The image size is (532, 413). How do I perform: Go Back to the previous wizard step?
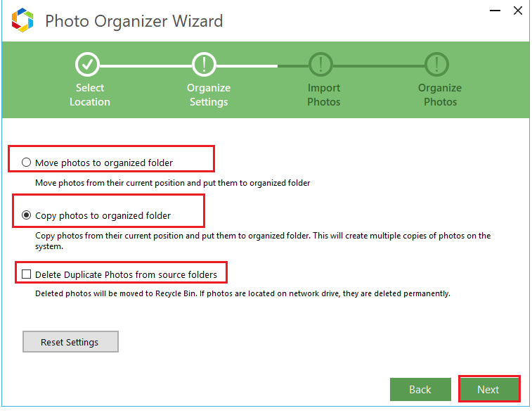click(x=420, y=389)
